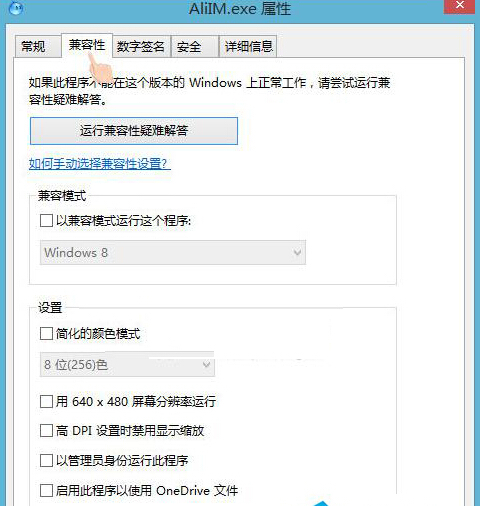This screenshot has height=506, width=480.
Task: Click the AliIM.exe 属性 title bar
Action: pos(240,8)
